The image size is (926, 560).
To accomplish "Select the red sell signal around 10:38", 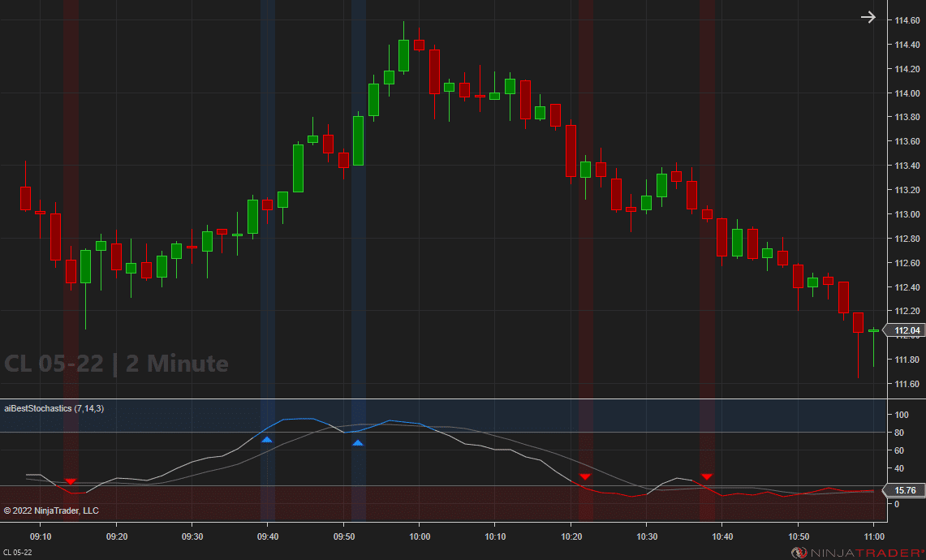I will (706, 476).
